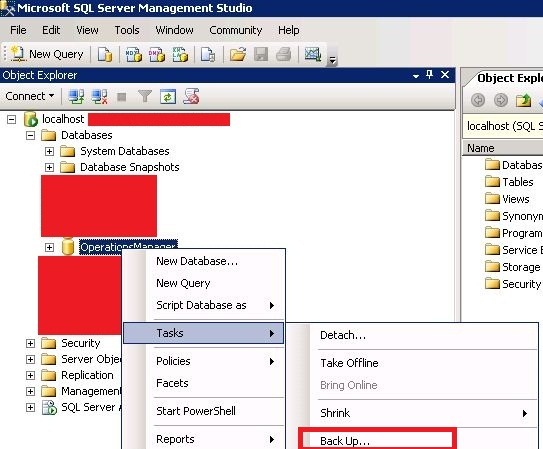Open the Reports submenu
This screenshot has width=543, height=449.
[204, 439]
